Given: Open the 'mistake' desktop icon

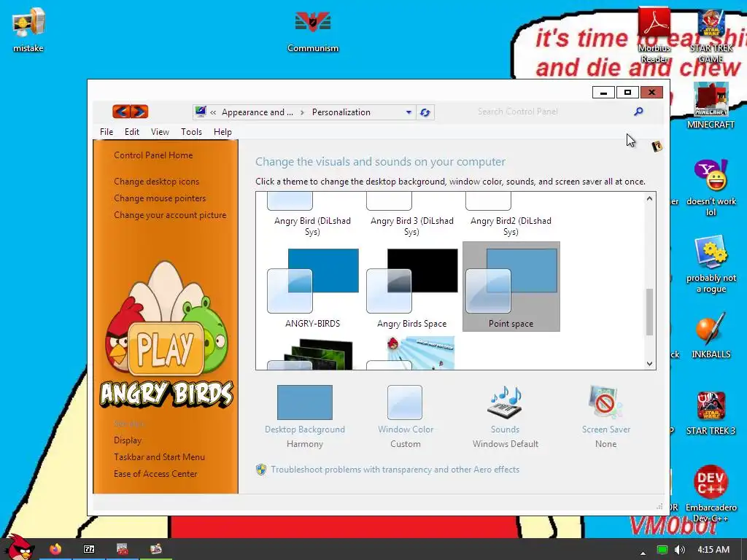Looking at the screenshot, I should click(x=28, y=29).
